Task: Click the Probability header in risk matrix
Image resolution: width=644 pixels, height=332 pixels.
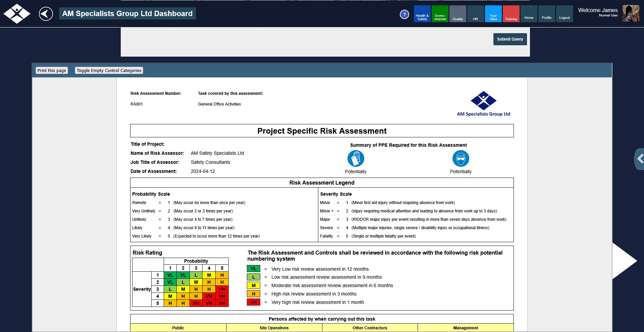Action: click(x=196, y=261)
